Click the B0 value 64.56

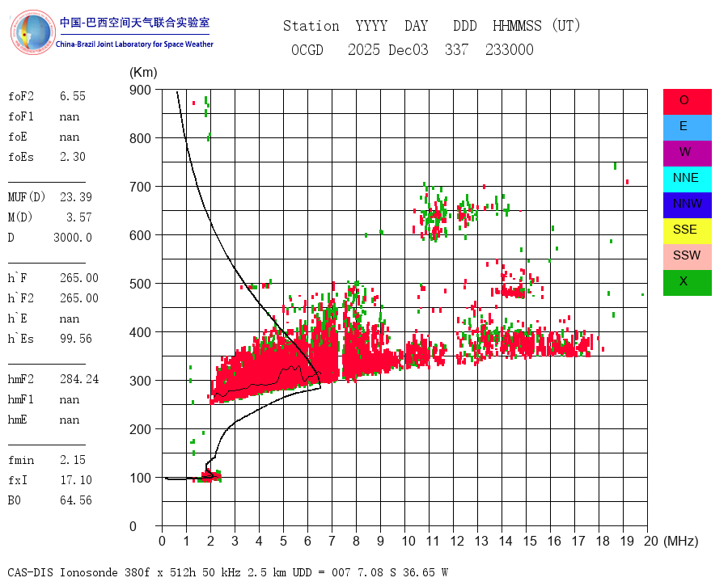point(76,500)
